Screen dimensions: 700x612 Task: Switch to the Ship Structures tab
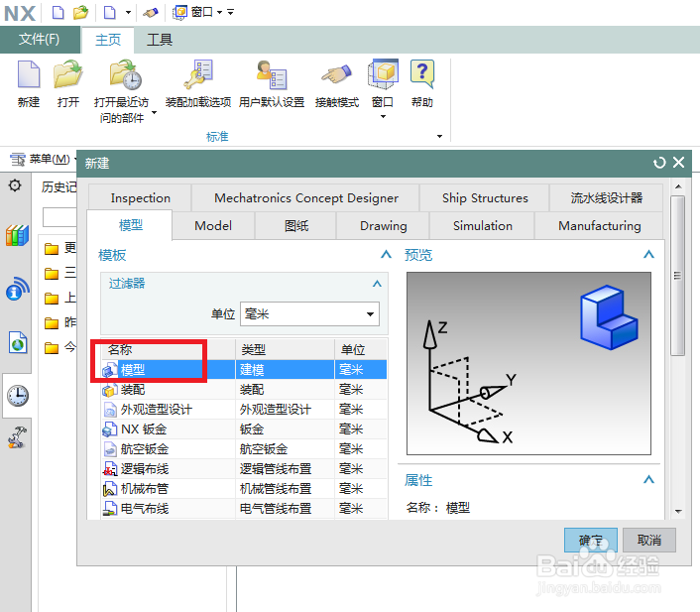(485, 198)
